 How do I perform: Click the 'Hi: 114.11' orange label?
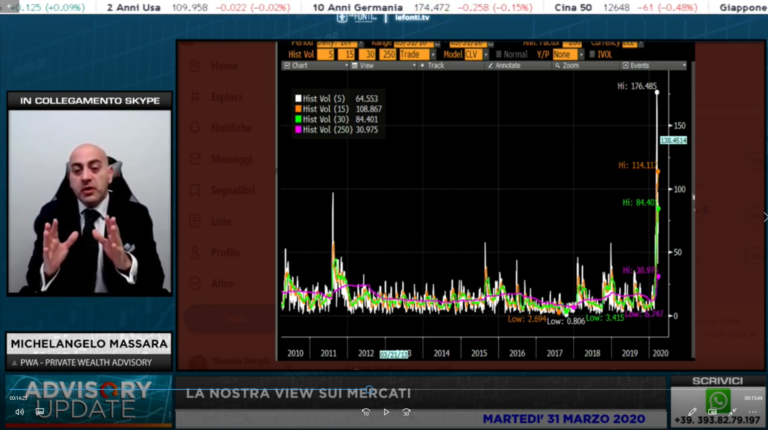[638, 166]
